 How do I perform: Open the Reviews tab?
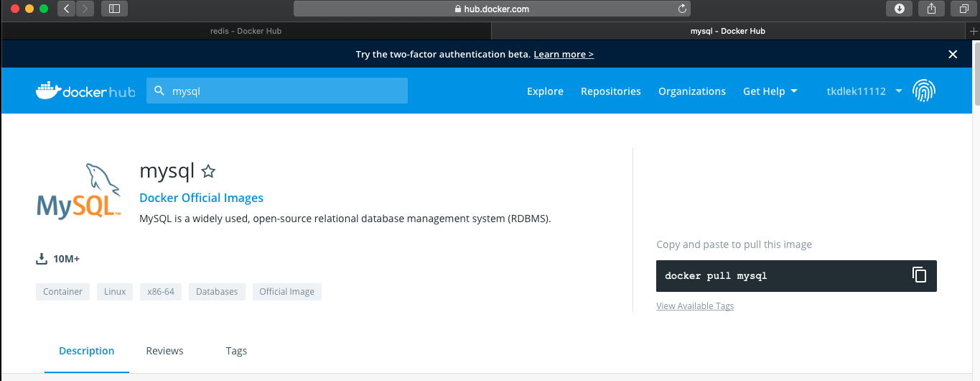click(x=164, y=351)
